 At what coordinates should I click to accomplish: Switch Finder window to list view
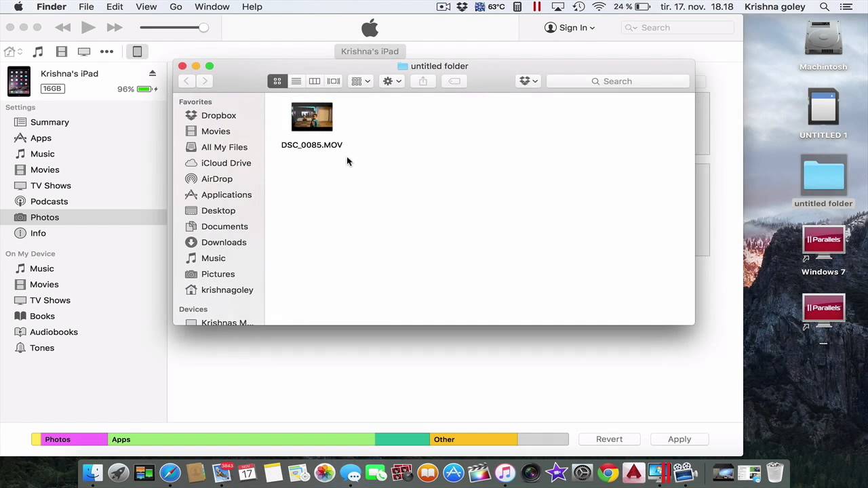tap(296, 81)
